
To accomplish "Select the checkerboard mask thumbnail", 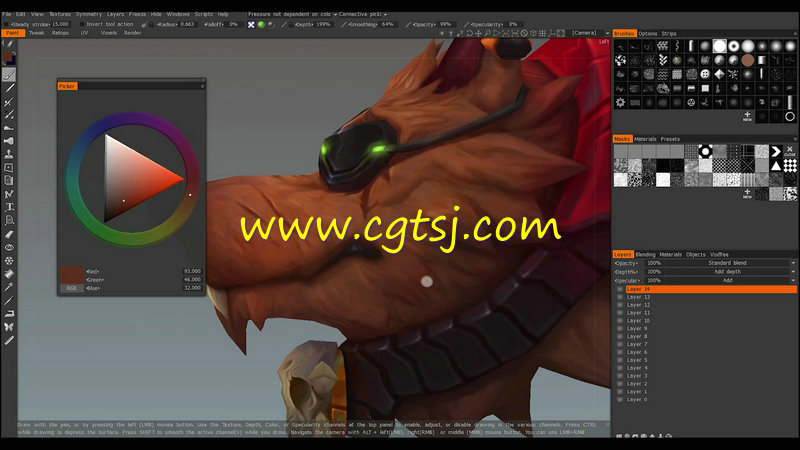I will [790, 165].
